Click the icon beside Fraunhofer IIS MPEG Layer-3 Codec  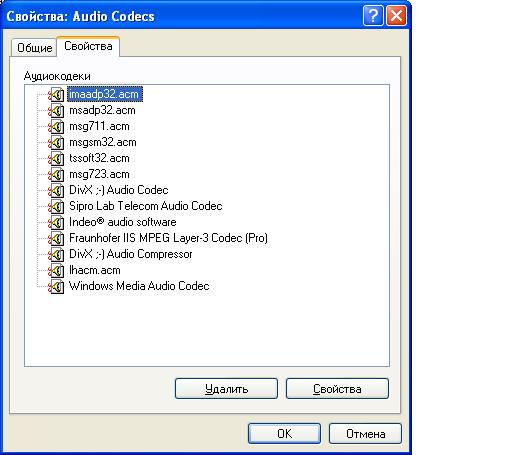coord(56,239)
